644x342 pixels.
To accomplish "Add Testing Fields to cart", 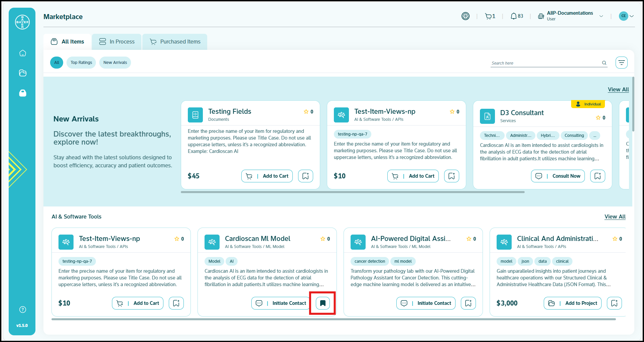I will tap(267, 176).
